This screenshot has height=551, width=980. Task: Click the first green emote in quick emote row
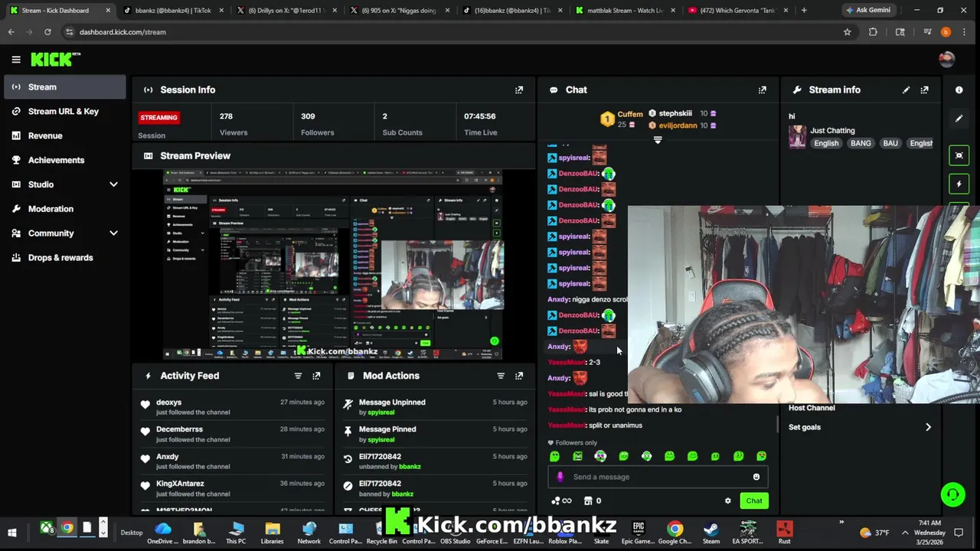tap(555, 456)
